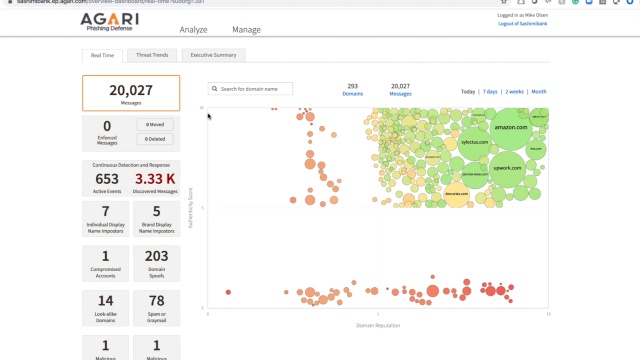Click the yellow descartes.com bubble
The height and width of the screenshot is (360, 640).
click(x=456, y=194)
